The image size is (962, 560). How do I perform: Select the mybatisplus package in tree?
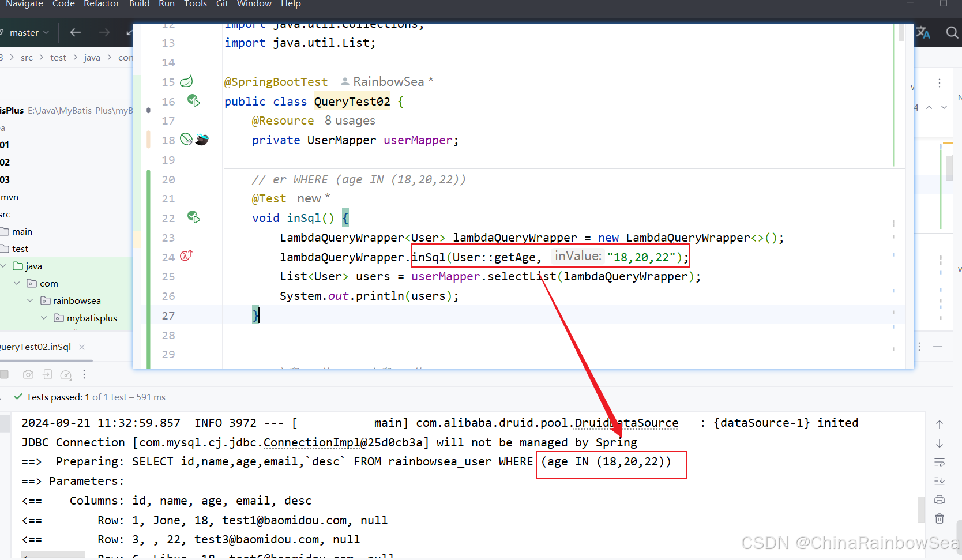coord(92,318)
